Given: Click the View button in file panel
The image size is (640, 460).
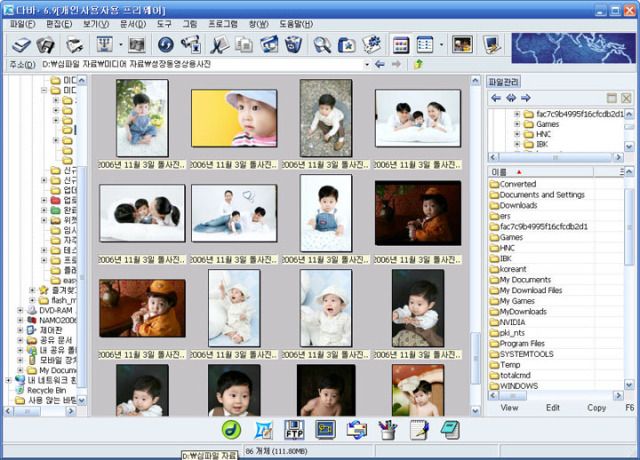Looking at the screenshot, I should (x=509, y=407).
